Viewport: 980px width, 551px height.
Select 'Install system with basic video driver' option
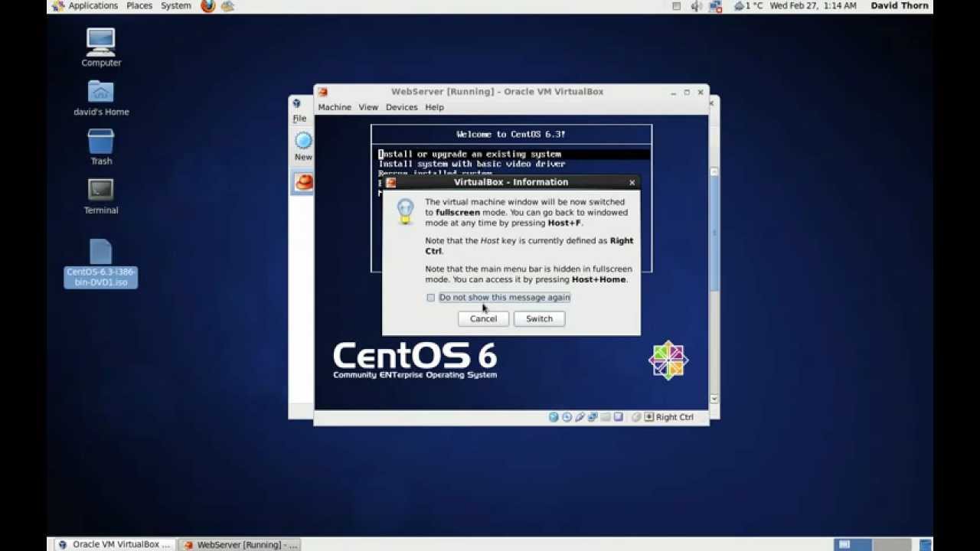(x=472, y=164)
